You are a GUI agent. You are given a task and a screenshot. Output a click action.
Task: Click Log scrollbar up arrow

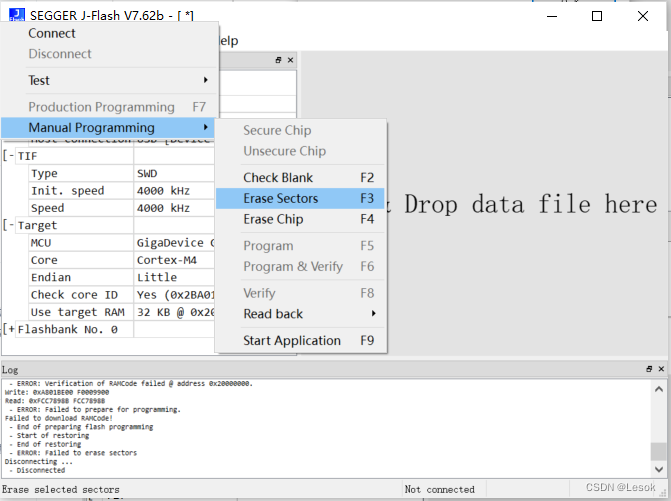[x=659, y=389]
